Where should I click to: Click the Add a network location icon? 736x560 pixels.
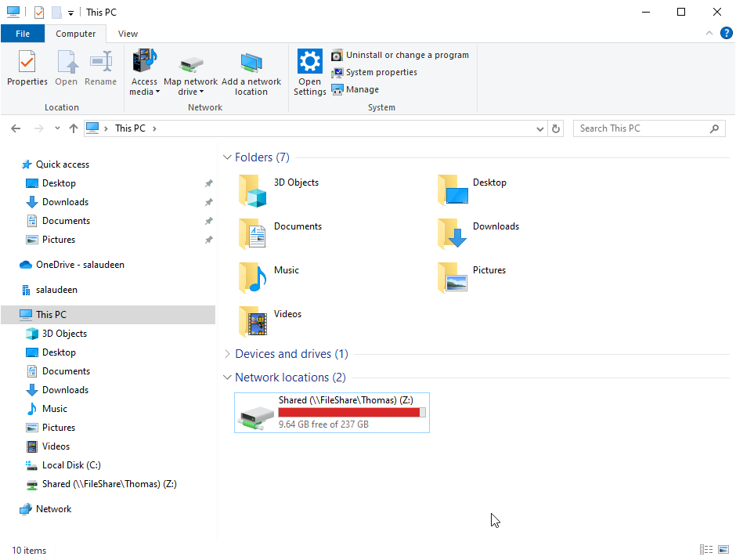point(251,63)
